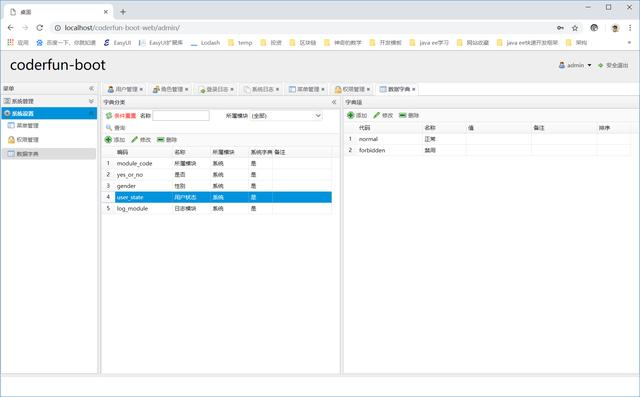The width and height of the screenshot is (640, 397).
Task: Close the data dictionary tab
Action: coord(413,89)
